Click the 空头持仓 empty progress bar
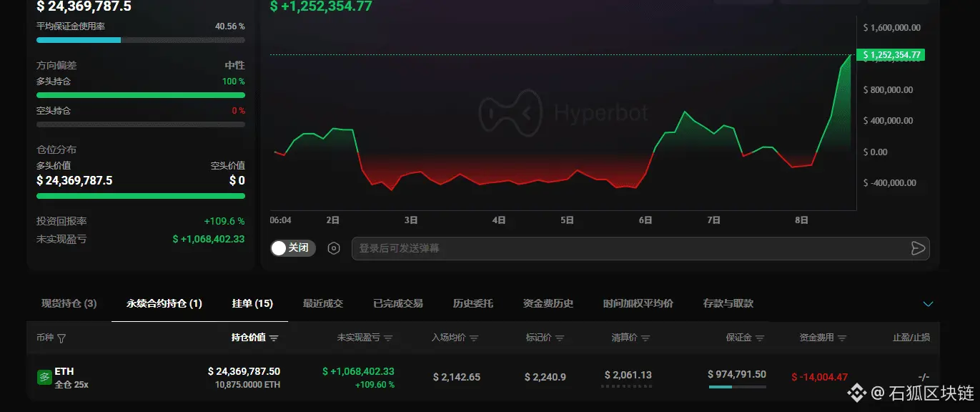 pos(141,124)
